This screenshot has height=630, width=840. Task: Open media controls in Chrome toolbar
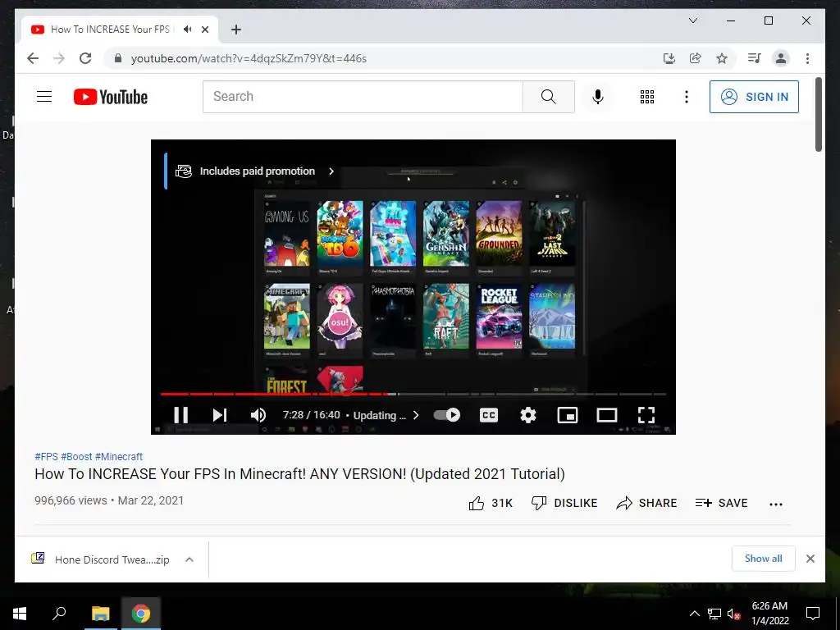click(x=755, y=58)
